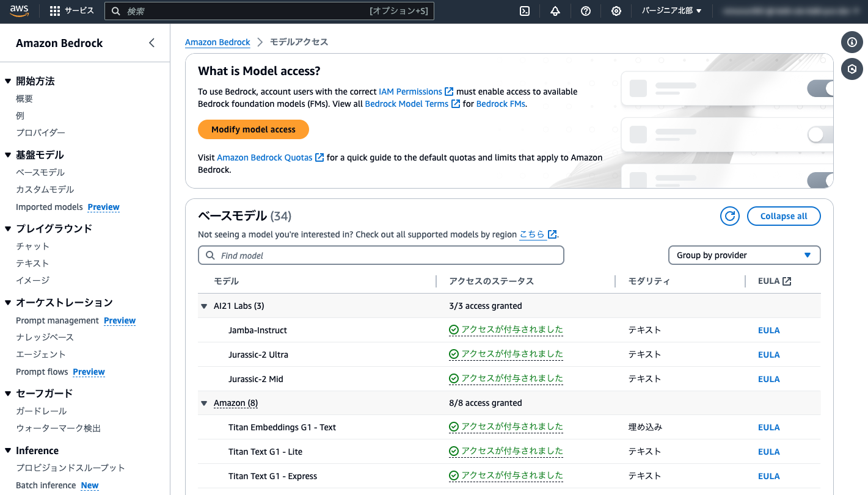Open プロバイダー in the sidebar

[40, 133]
